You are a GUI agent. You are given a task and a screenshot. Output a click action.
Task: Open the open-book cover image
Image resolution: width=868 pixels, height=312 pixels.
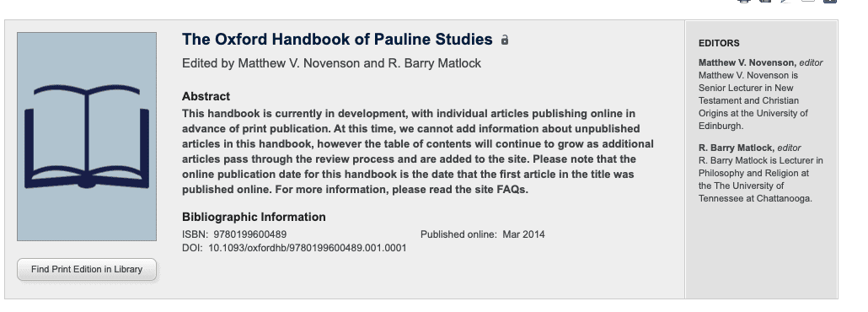coord(87,137)
